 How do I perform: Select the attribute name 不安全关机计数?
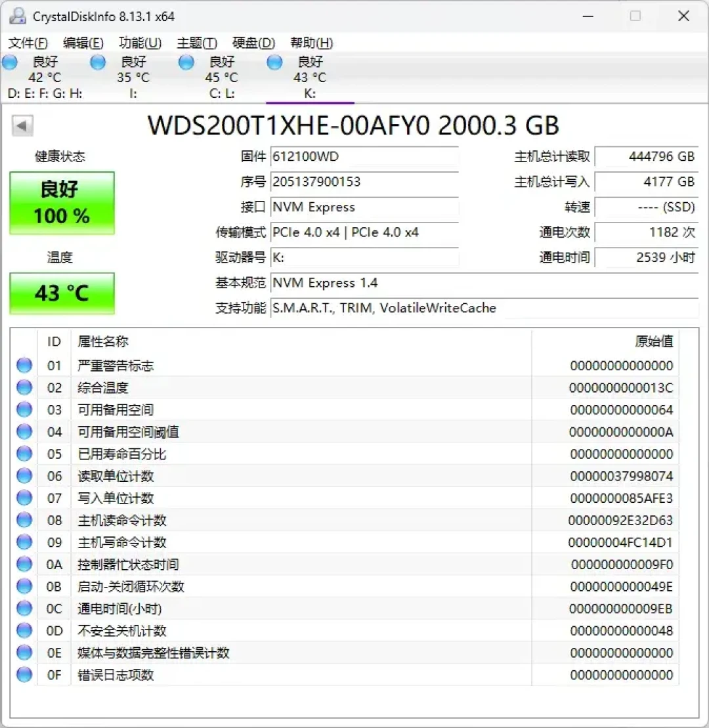click(122, 631)
